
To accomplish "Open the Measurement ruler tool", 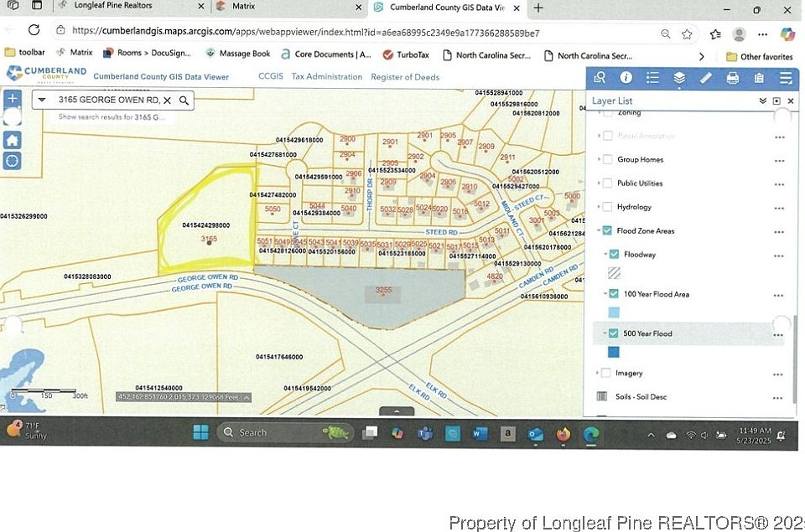I will [x=706, y=78].
